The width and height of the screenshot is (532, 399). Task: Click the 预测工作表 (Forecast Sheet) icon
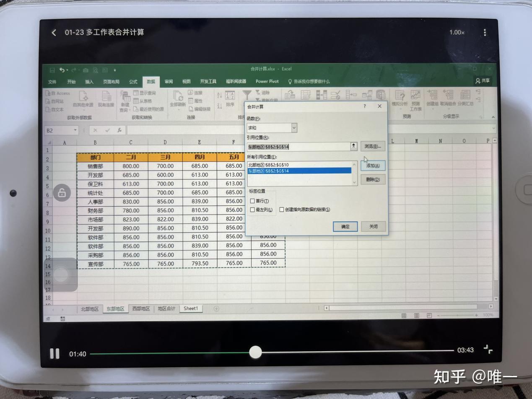click(415, 101)
